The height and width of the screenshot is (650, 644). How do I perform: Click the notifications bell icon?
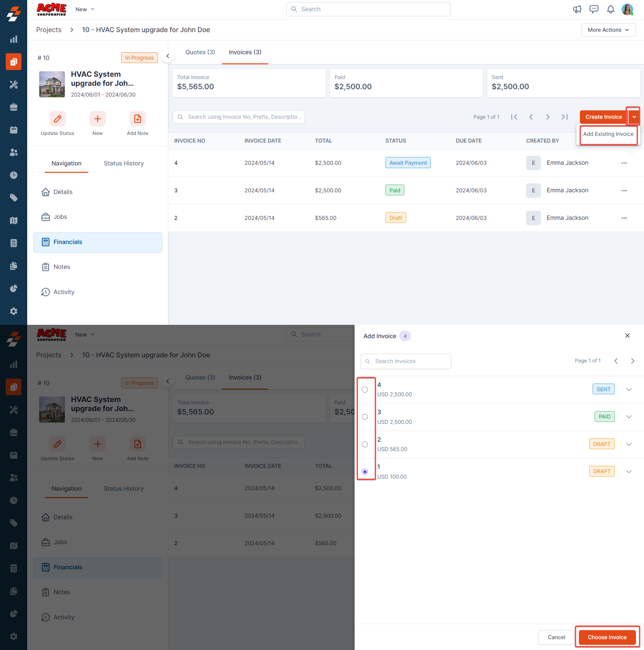(611, 9)
